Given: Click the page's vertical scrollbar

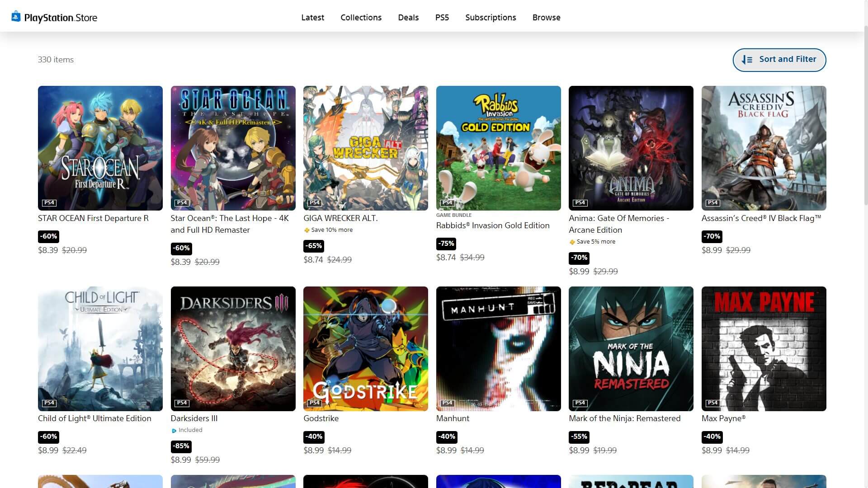Looking at the screenshot, I should click(x=865, y=113).
